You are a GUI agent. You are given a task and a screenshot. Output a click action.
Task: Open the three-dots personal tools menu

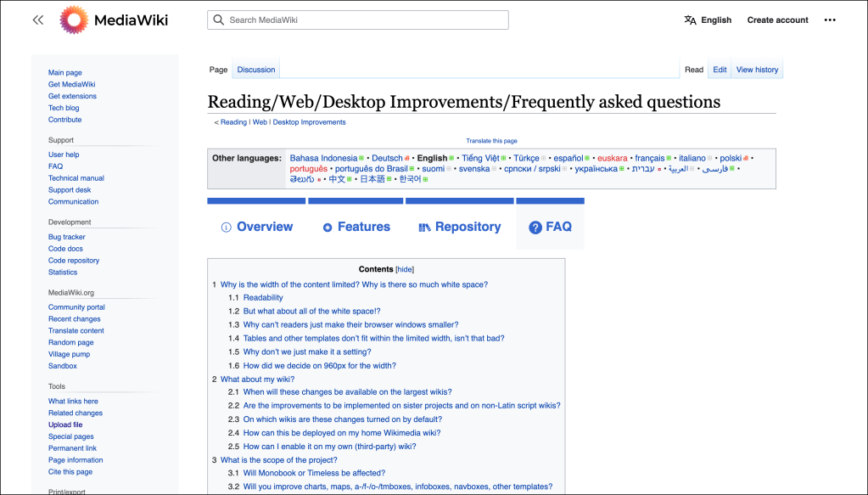[x=830, y=20]
